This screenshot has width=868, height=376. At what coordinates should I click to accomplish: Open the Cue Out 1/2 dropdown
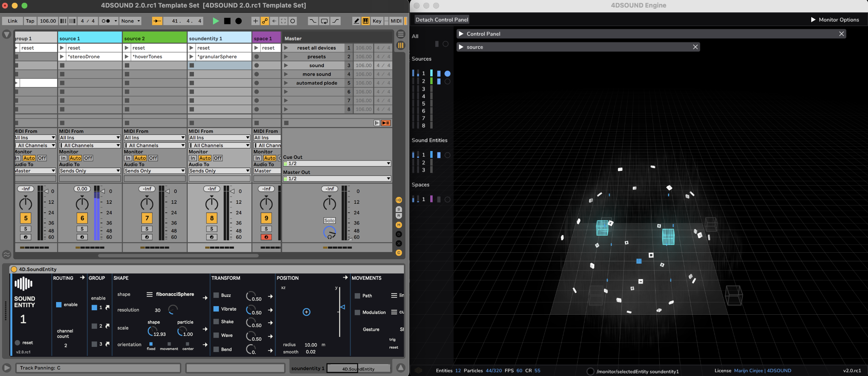tap(337, 164)
